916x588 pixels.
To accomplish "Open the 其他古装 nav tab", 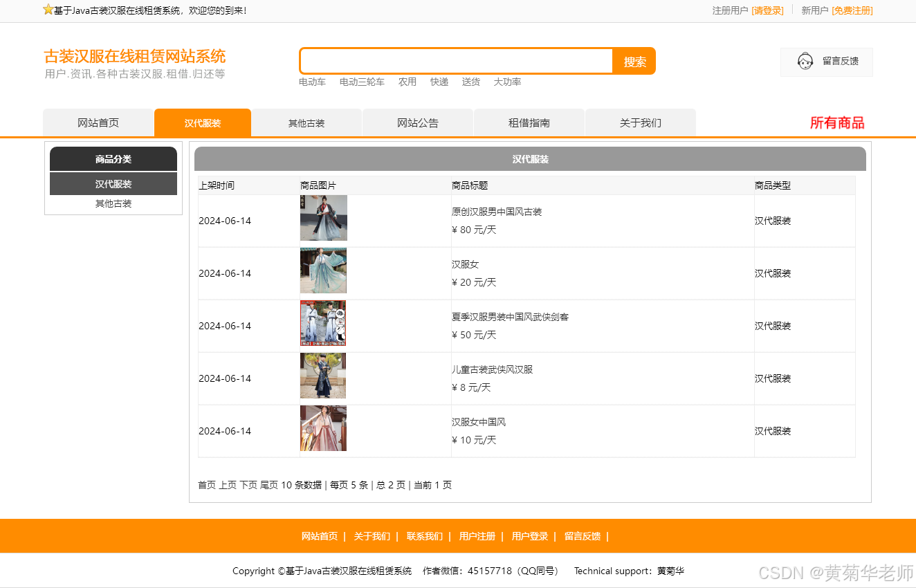I will click(x=306, y=122).
